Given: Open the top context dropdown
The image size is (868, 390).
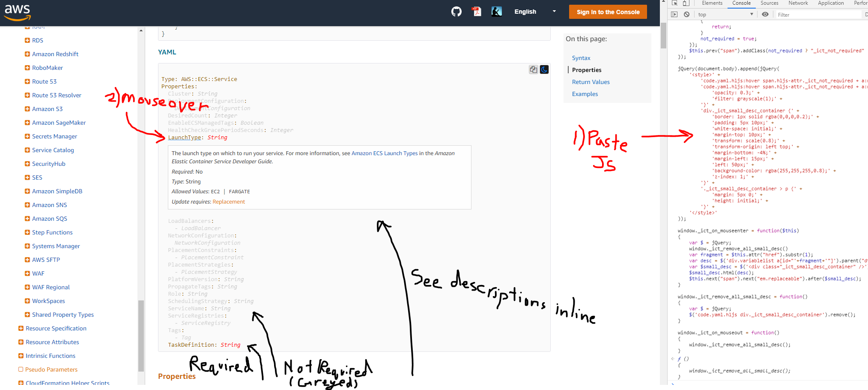Looking at the screenshot, I should coord(725,15).
